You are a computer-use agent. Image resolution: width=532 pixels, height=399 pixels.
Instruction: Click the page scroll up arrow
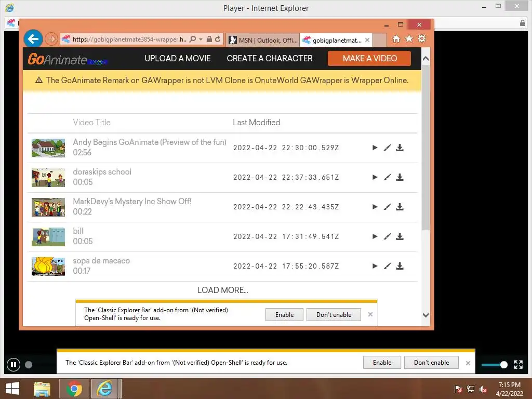pyautogui.click(x=426, y=58)
